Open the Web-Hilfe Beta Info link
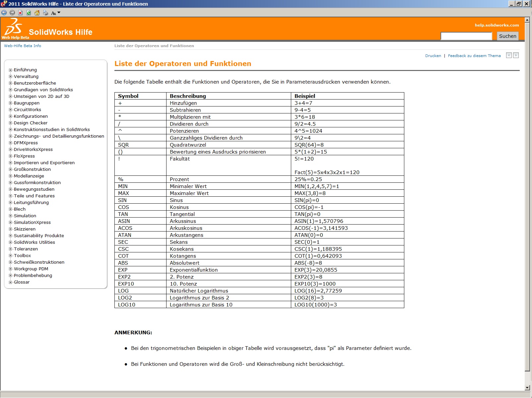The image size is (532, 398). point(23,46)
